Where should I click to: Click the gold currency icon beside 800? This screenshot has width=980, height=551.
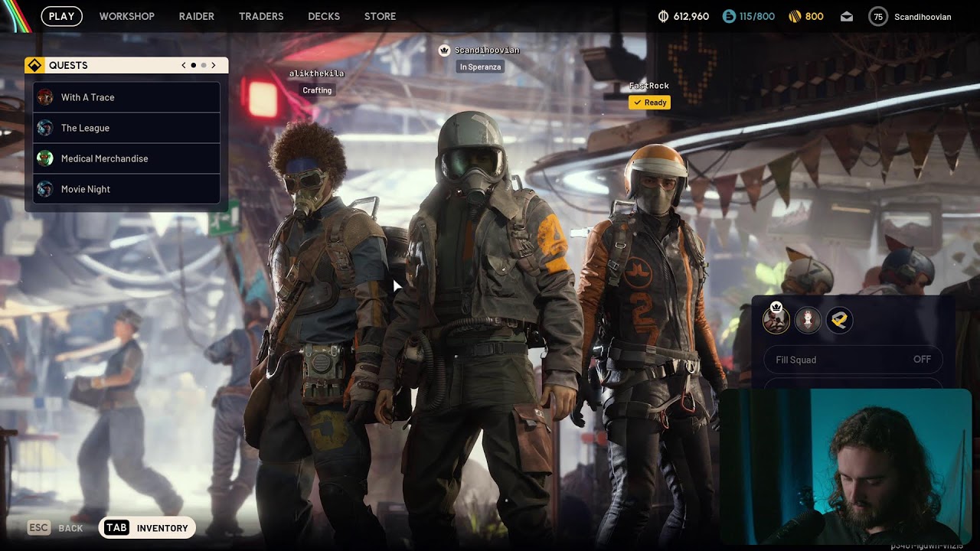coord(794,16)
